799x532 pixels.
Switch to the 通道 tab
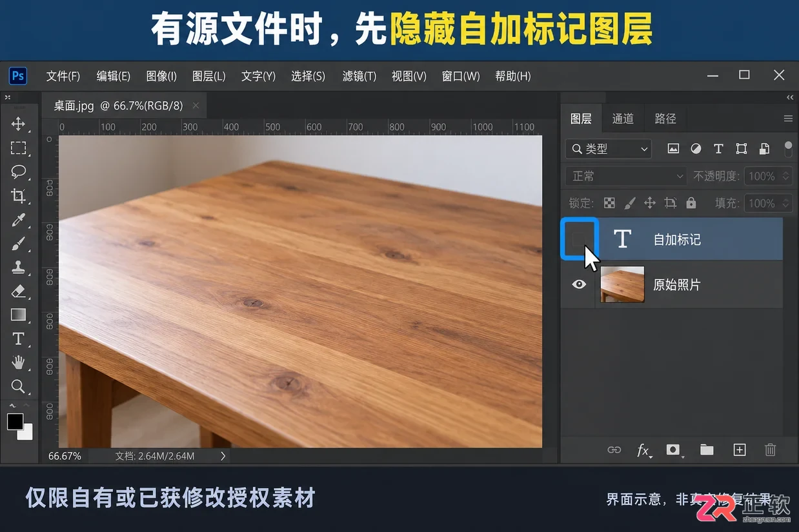(623, 119)
